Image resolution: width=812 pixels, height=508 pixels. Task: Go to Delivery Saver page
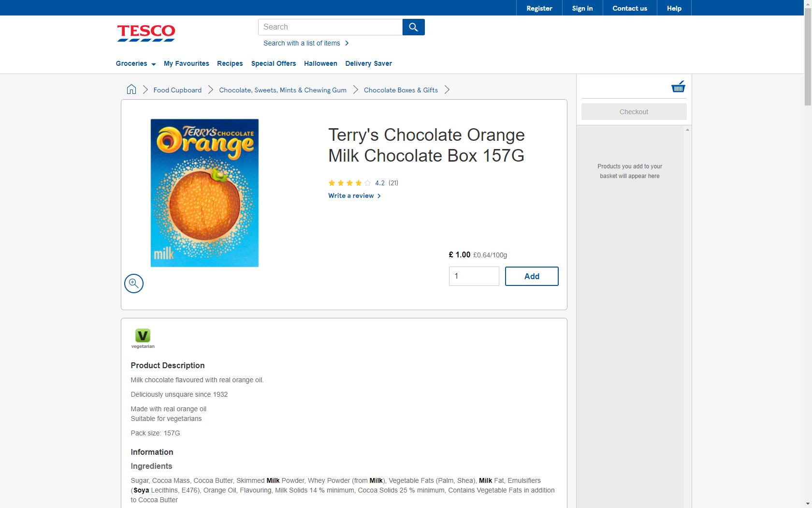coord(368,63)
